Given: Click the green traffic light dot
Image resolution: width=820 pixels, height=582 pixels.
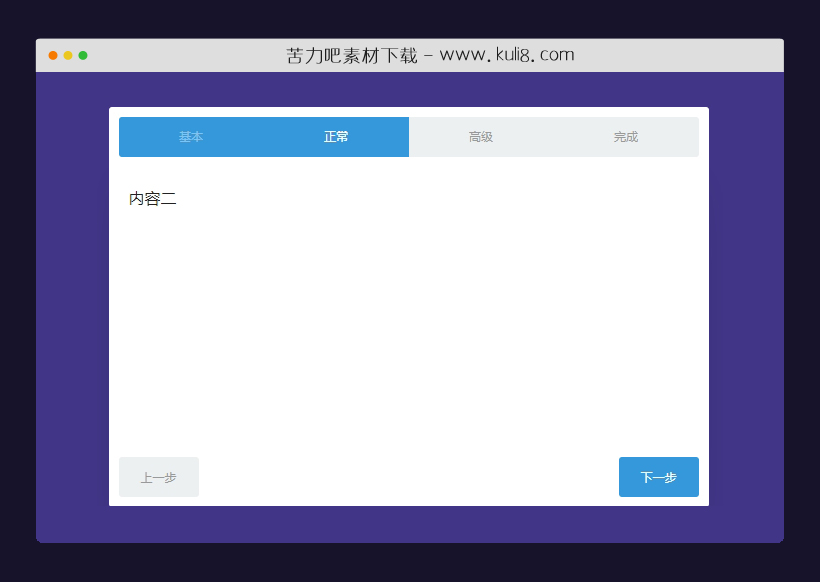Looking at the screenshot, I should (82, 55).
